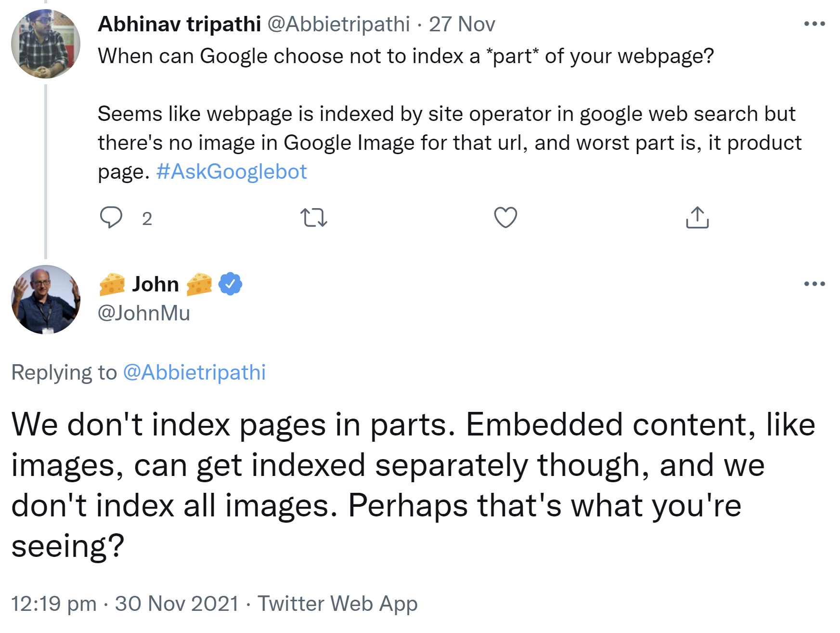
Task: Open more options on John's reply
Action: [814, 284]
